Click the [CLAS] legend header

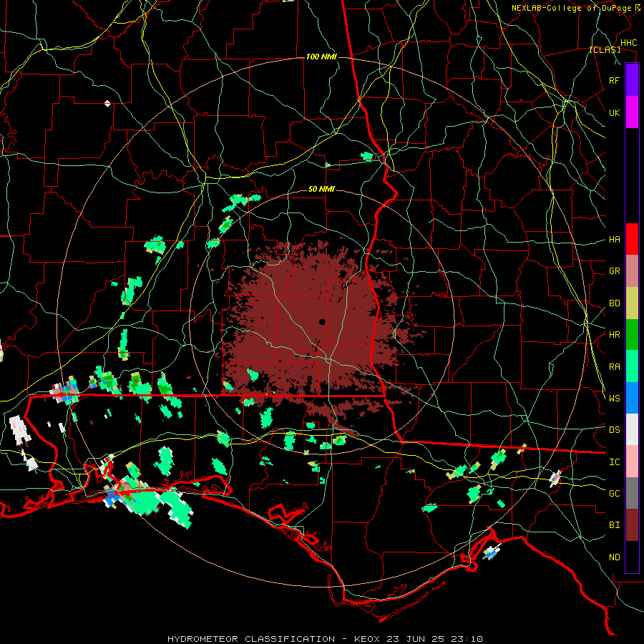tap(605, 50)
